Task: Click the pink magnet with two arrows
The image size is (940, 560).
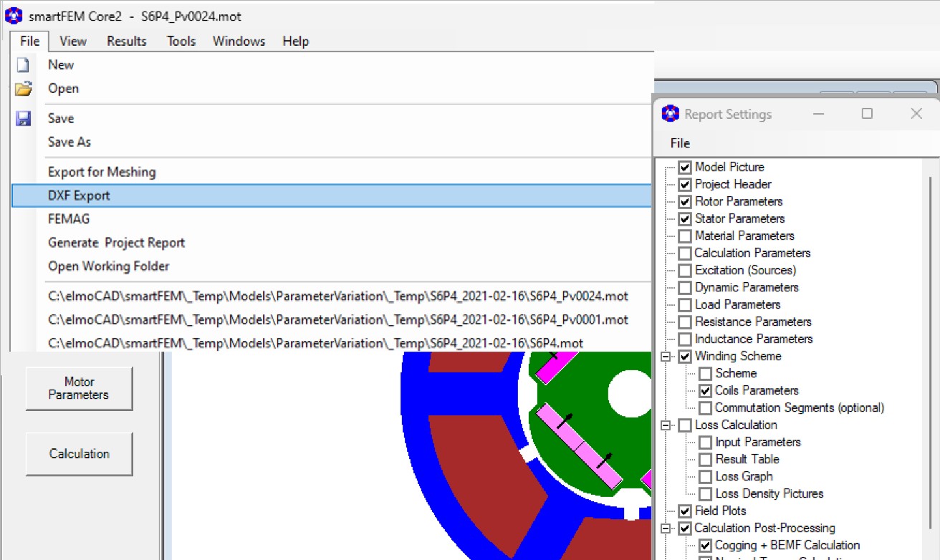Action: 579,446
